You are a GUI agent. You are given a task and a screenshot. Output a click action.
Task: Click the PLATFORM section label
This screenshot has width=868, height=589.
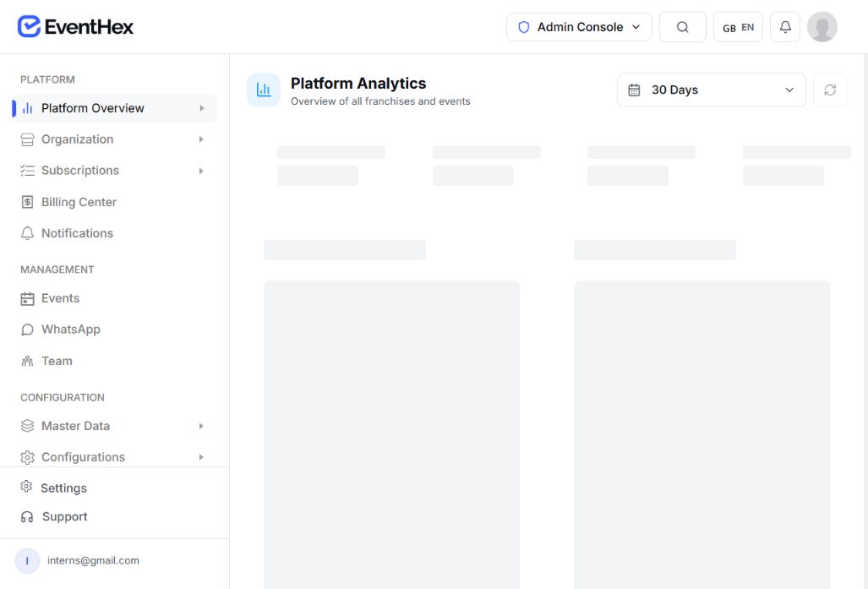coord(47,79)
